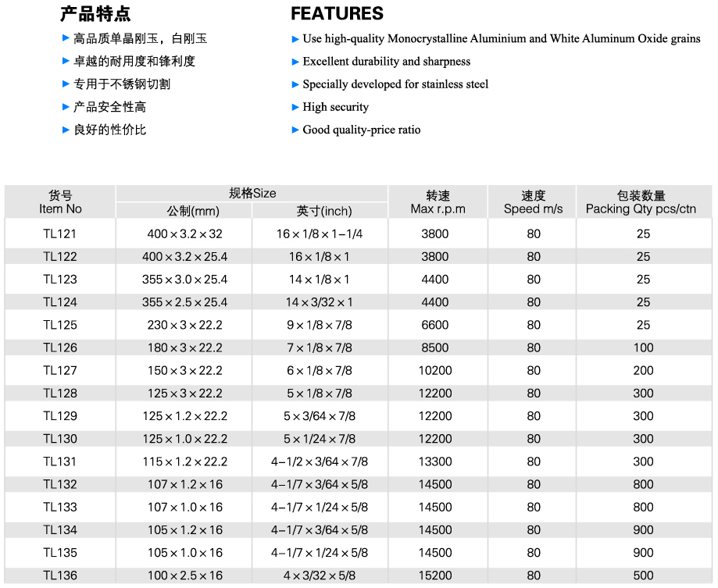
Task: Click the blue bullet arrow before 'Good quality-price ratio'
Action: coord(295,130)
